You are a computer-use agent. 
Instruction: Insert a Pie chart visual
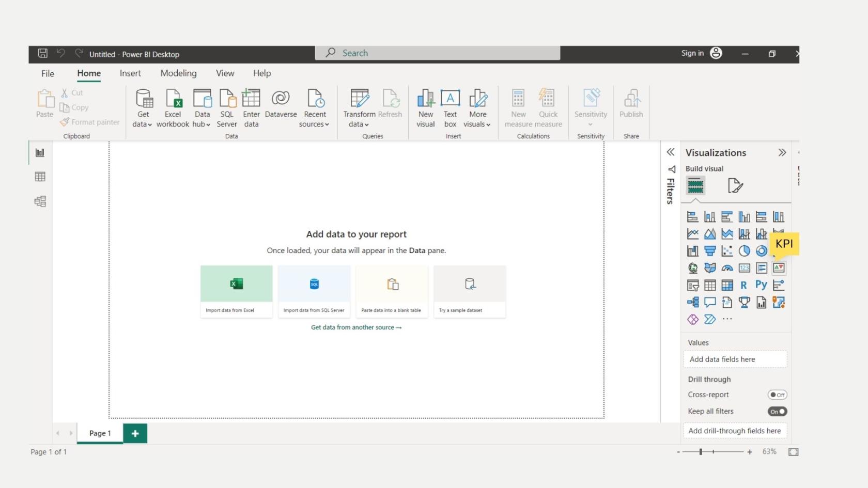pyautogui.click(x=744, y=251)
